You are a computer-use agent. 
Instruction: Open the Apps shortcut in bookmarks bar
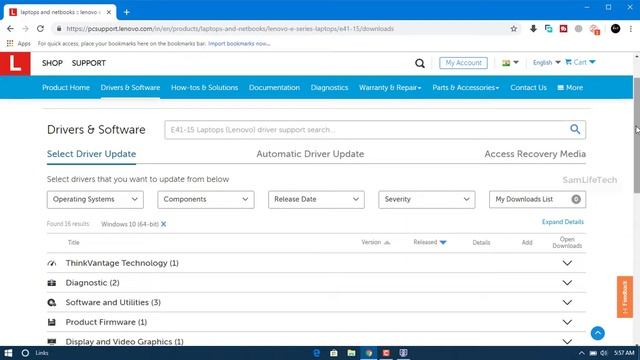(x=18, y=43)
